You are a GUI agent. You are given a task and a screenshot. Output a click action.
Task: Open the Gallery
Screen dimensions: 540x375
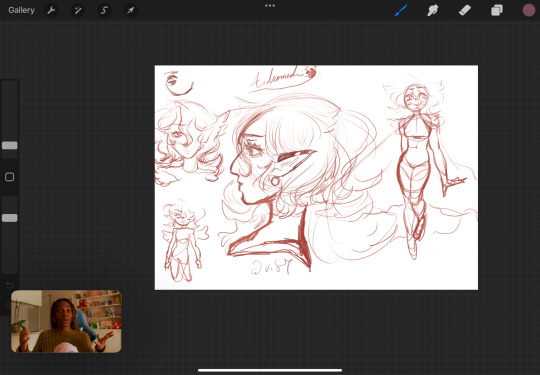21,10
